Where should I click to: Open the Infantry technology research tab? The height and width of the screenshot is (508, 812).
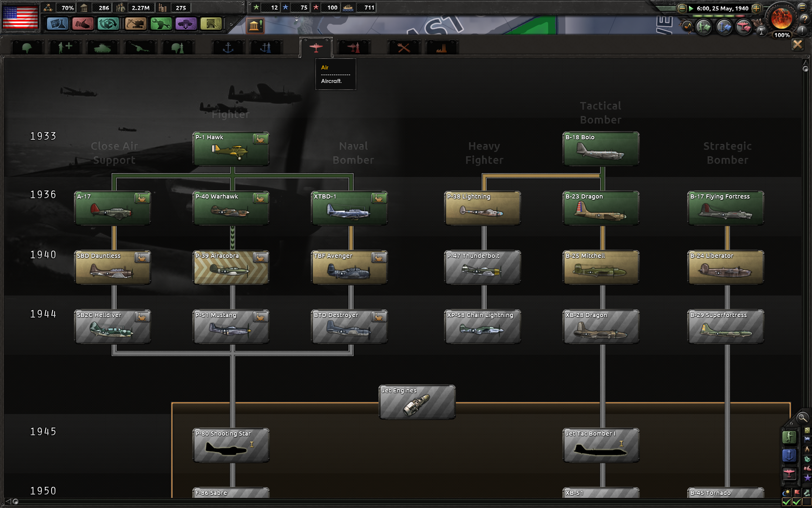tap(27, 47)
